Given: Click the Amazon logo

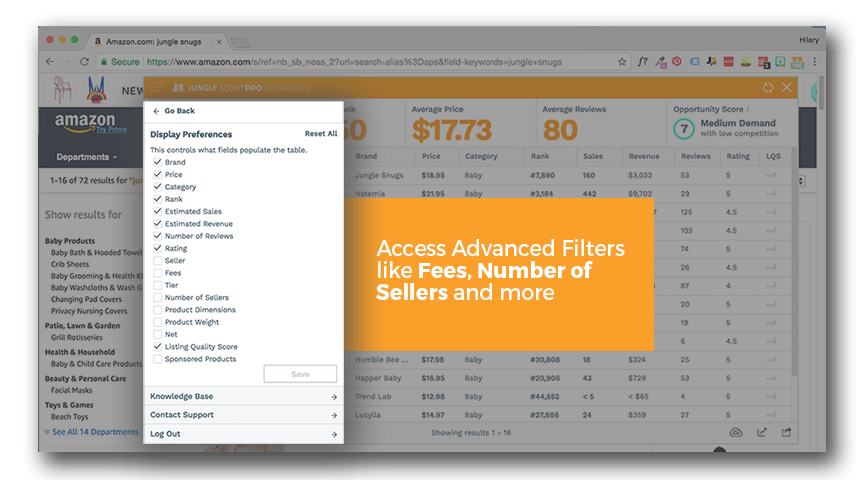Looking at the screenshot, I should (x=85, y=122).
